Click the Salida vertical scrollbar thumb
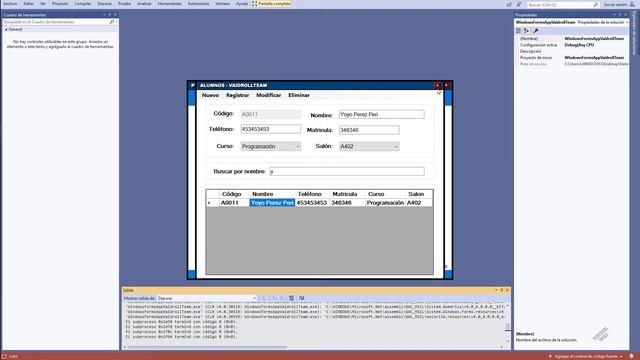The width and height of the screenshot is (640, 360). (x=508, y=326)
